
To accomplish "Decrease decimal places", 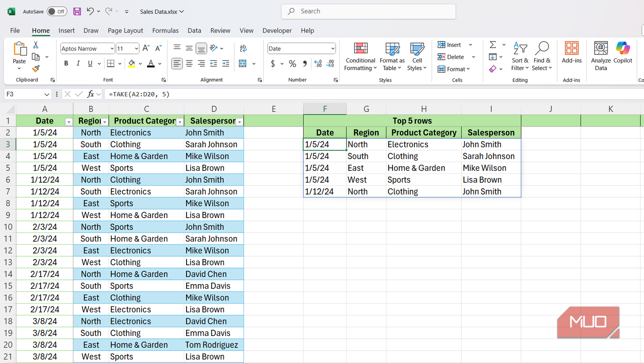I will point(330,63).
